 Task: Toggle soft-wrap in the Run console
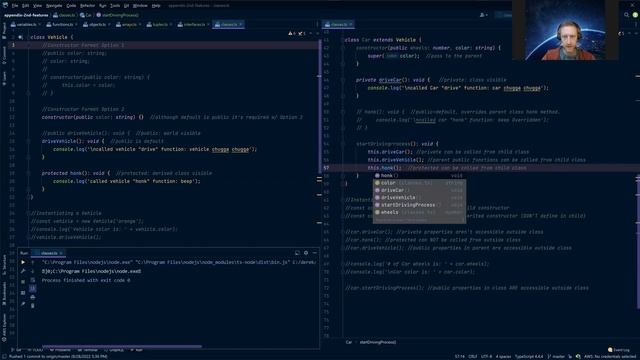coord(33,280)
